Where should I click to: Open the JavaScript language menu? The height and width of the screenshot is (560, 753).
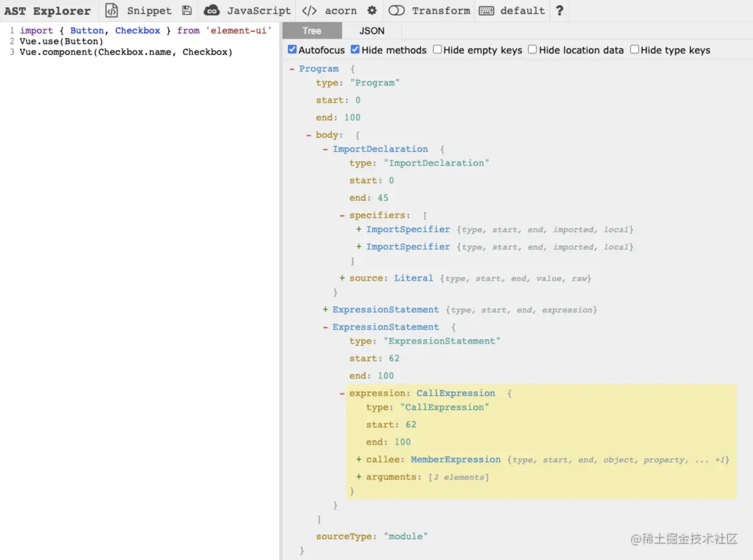coord(259,11)
